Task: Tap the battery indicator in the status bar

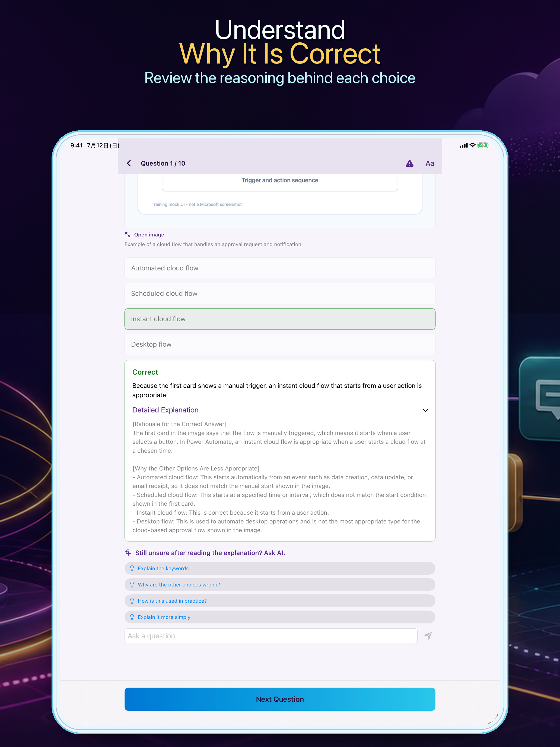Action: tap(483, 145)
